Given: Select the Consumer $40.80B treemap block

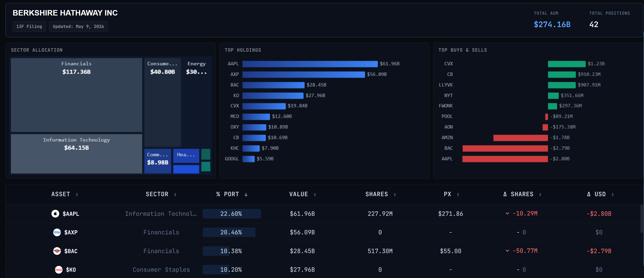Looking at the screenshot, I should click(163, 102).
